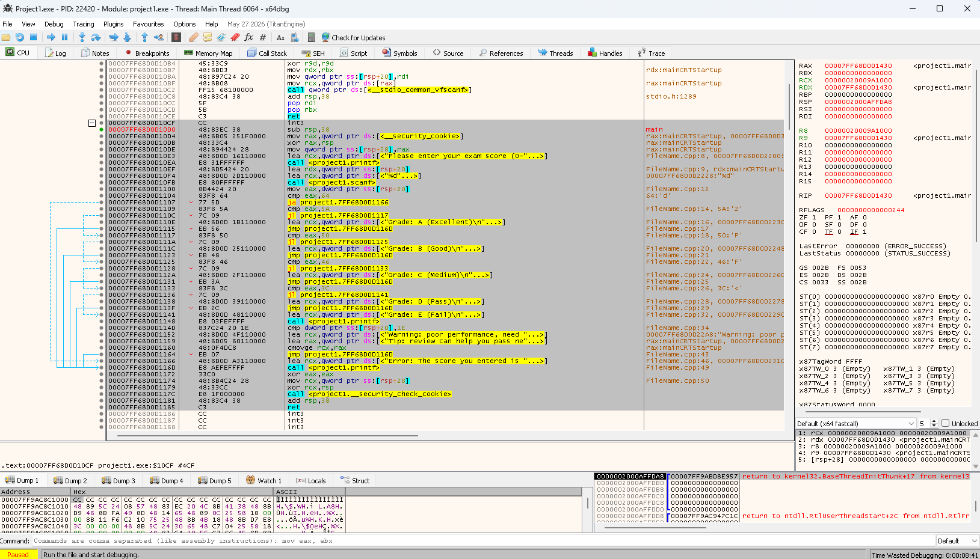
Task: Run the program with the blue arrow icon
Action: [51, 37]
